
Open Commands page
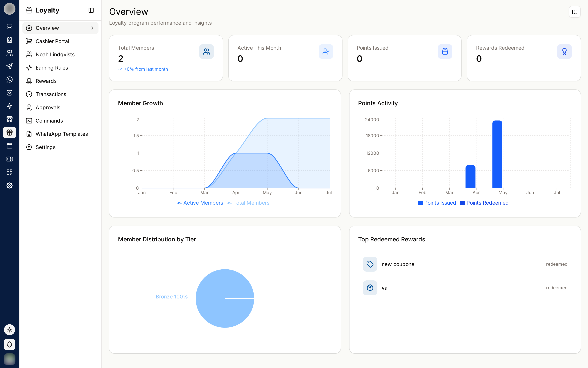[60, 121]
